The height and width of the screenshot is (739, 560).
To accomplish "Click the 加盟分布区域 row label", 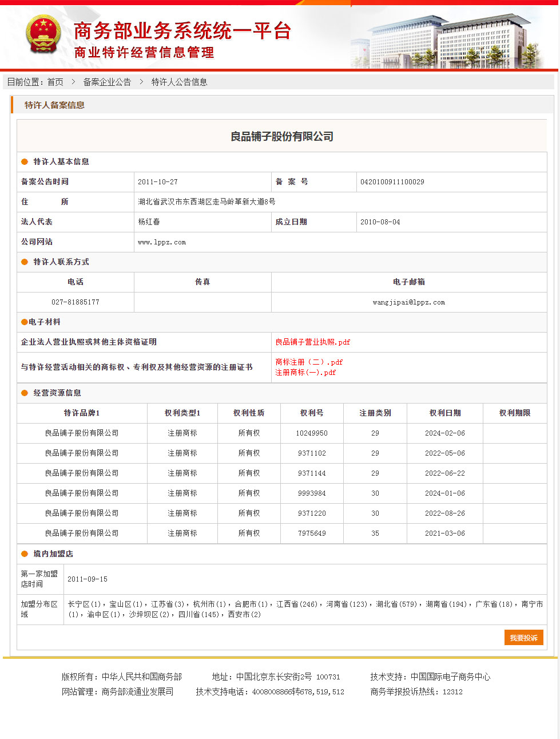I will tap(39, 609).
